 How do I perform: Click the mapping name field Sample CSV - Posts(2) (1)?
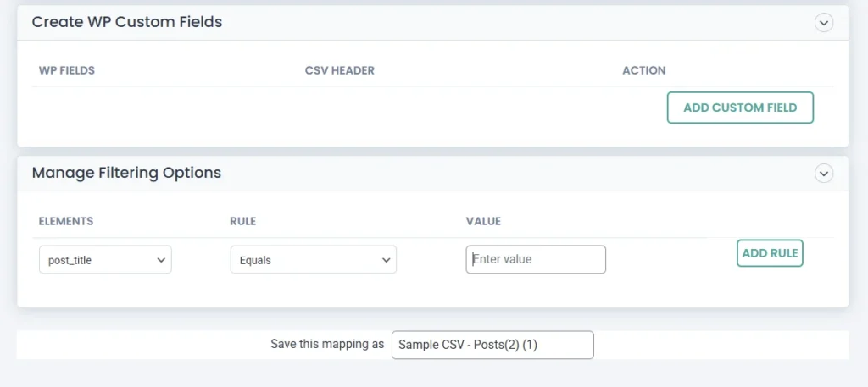click(492, 345)
